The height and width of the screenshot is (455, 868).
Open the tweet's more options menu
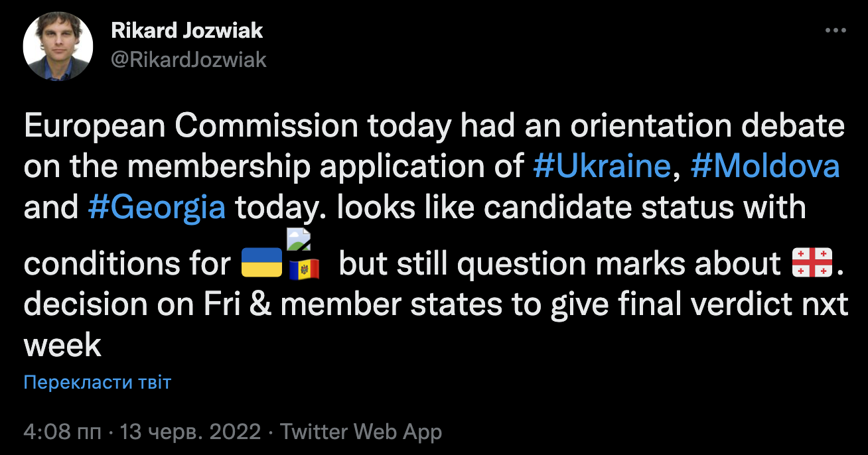click(835, 31)
